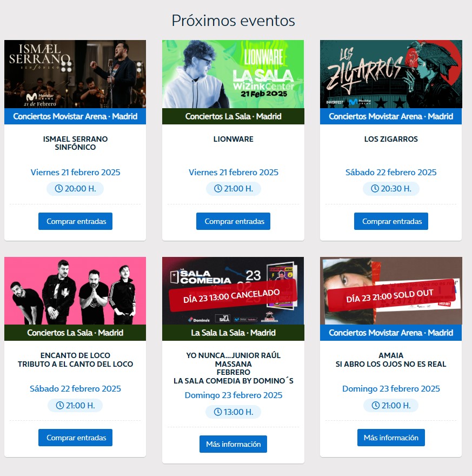The image size is (472, 476).
Task: Click clock icon beside 13:00 H. time
Action: click(218, 412)
